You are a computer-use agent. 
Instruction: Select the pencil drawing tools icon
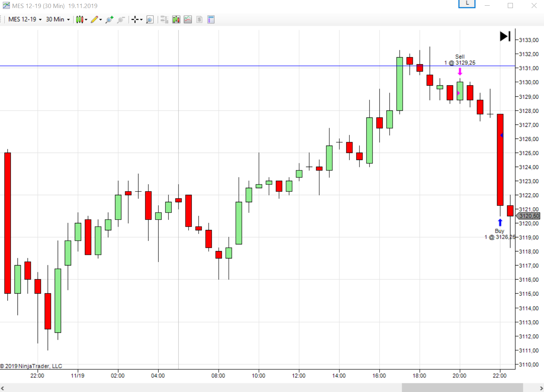coord(94,19)
